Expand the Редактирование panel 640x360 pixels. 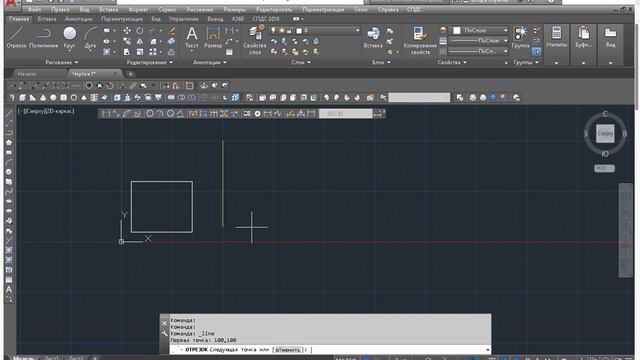pyautogui.click(x=149, y=62)
